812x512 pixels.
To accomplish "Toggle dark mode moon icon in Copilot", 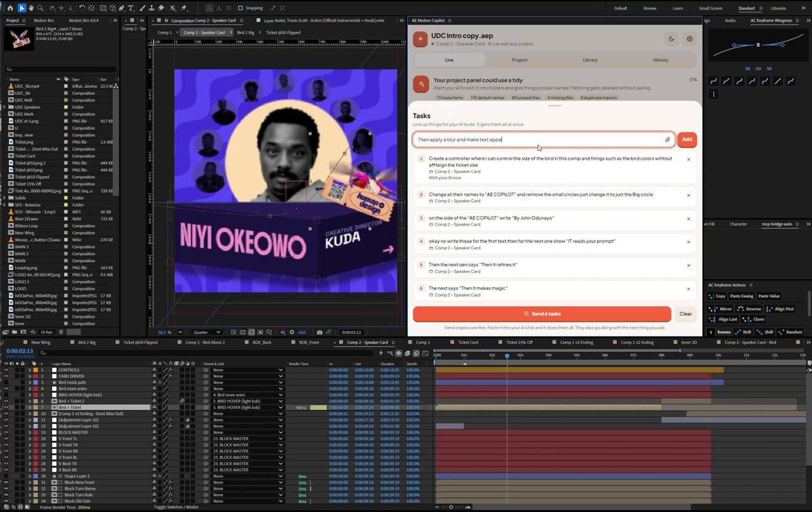I will tap(671, 39).
